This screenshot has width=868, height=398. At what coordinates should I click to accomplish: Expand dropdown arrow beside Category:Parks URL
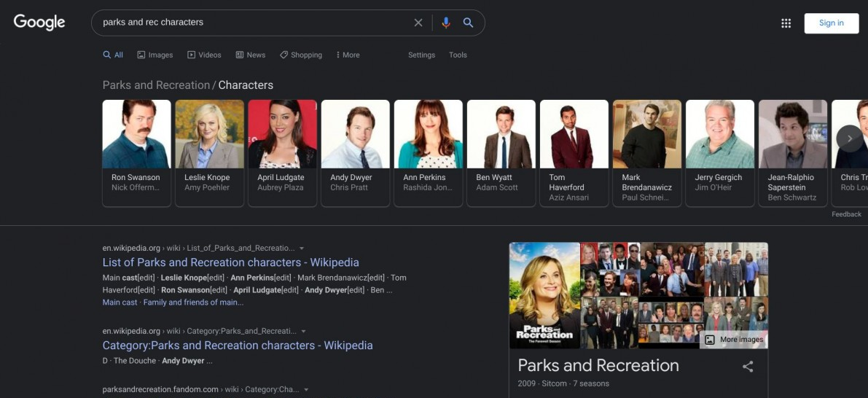(x=303, y=332)
